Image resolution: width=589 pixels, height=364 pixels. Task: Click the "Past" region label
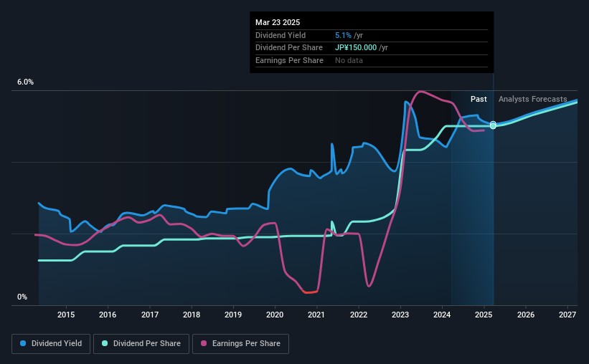(x=479, y=100)
